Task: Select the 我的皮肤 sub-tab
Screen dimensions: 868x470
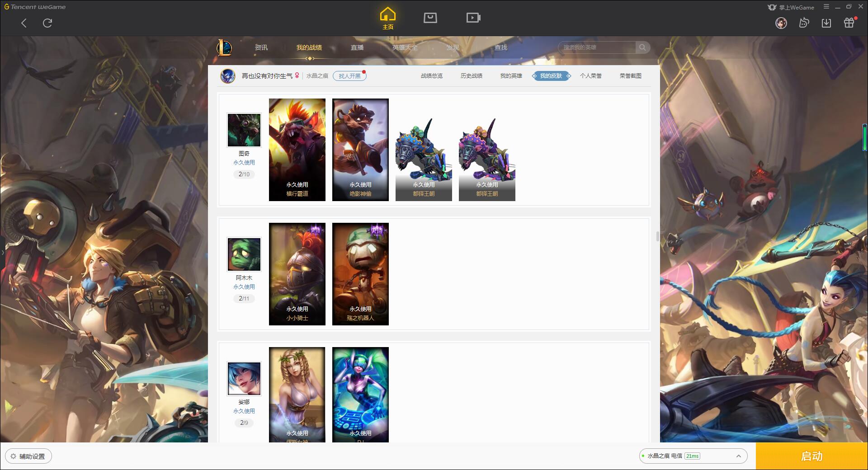Action: (551, 76)
